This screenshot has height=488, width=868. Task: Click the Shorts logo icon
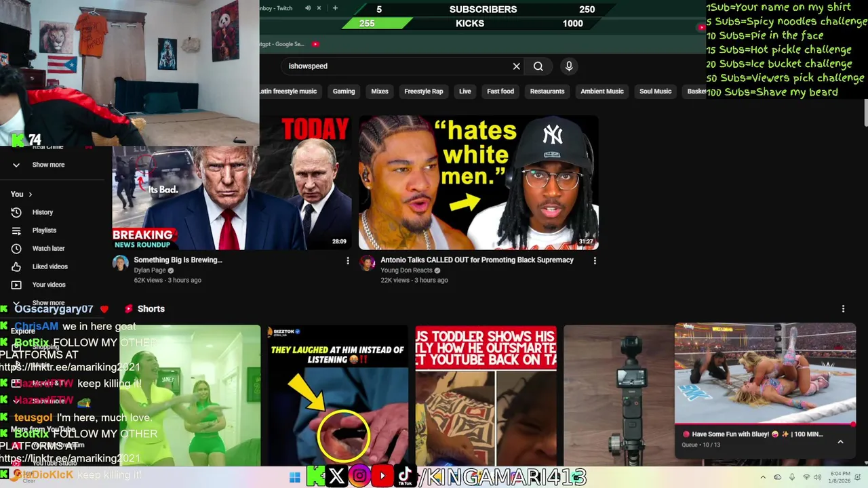(128, 308)
